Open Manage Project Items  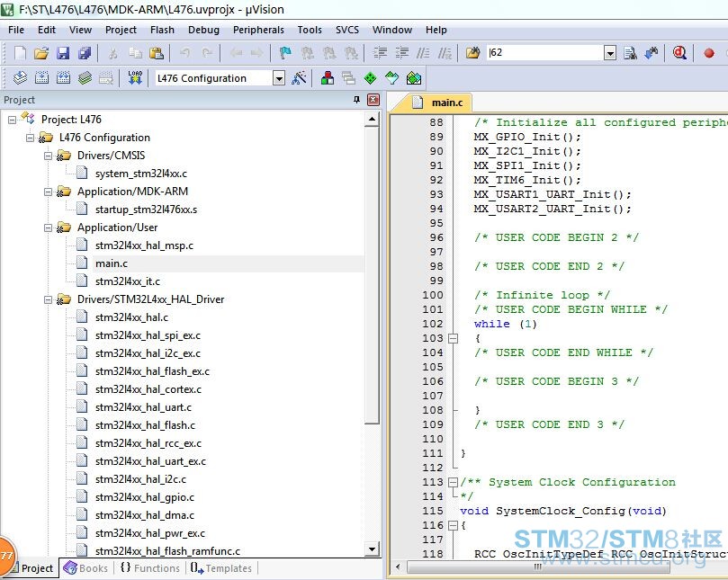tap(328, 78)
